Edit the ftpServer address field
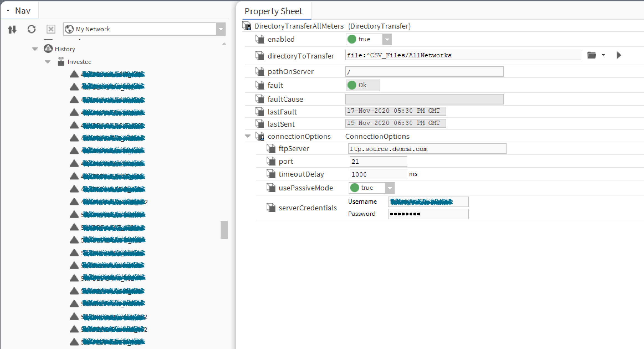 click(427, 149)
